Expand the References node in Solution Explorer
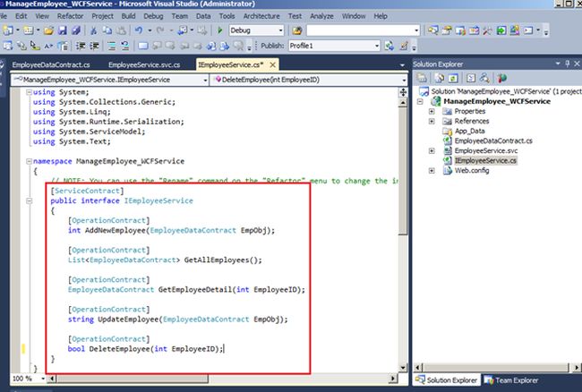This screenshot has height=392, width=582. click(432, 122)
